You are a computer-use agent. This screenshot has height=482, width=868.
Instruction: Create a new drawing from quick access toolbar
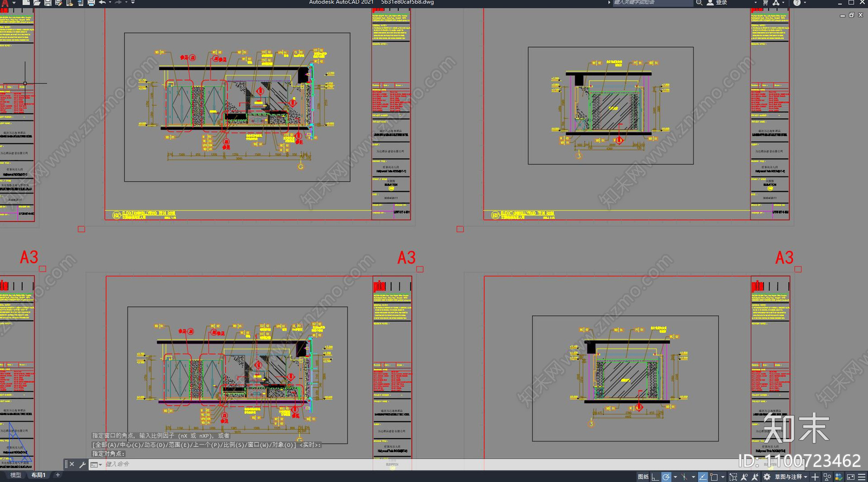[26, 3]
